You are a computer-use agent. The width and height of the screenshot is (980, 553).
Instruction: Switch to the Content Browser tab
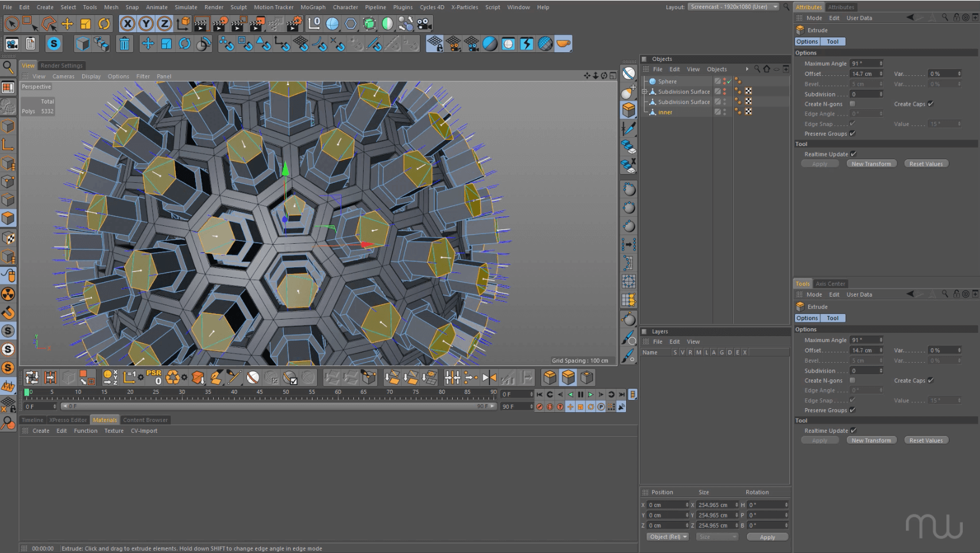coord(145,420)
